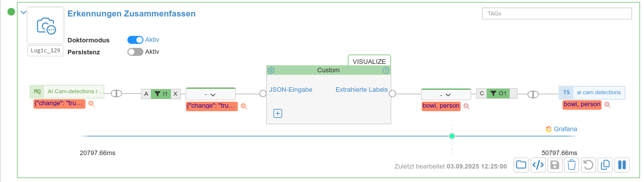Open the code view icon

click(538, 165)
